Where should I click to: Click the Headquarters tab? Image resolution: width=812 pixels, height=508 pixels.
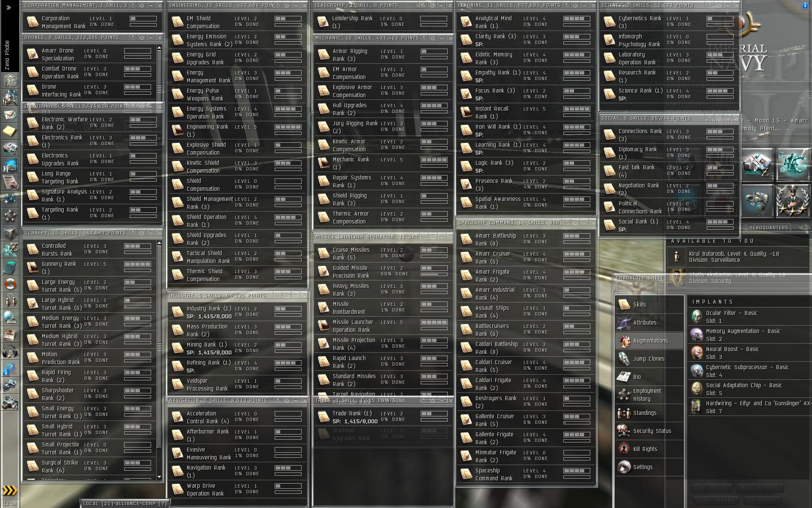pyautogui.click(x=769, y=227)
